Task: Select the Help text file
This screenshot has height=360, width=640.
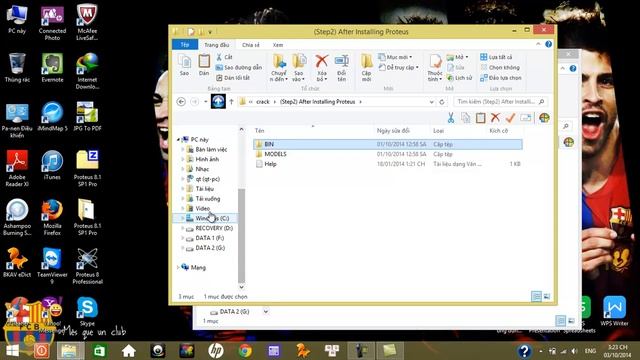Action: 387,164
